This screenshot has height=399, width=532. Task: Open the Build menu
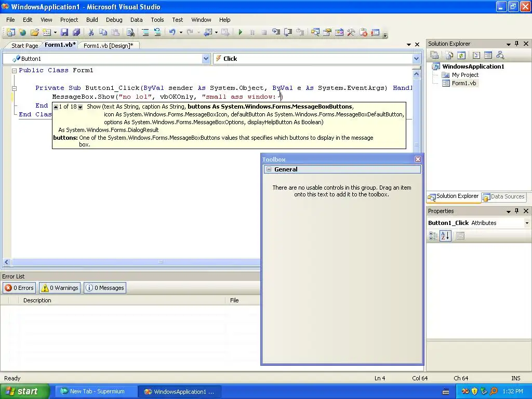[92, 20]
